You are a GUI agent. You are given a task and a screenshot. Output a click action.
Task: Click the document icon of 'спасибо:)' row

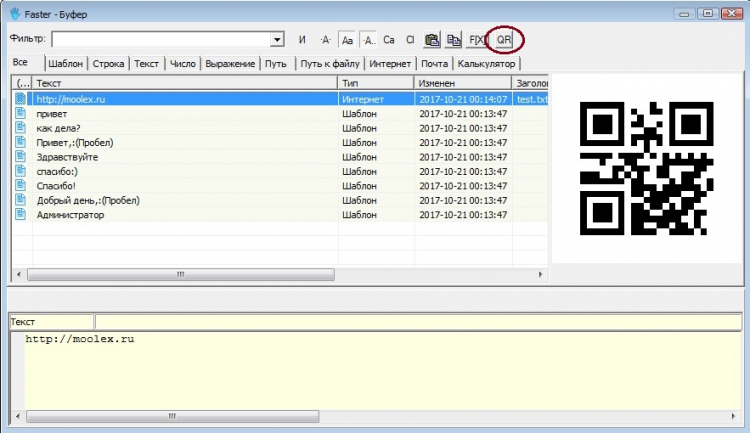[x=20, y=170]
